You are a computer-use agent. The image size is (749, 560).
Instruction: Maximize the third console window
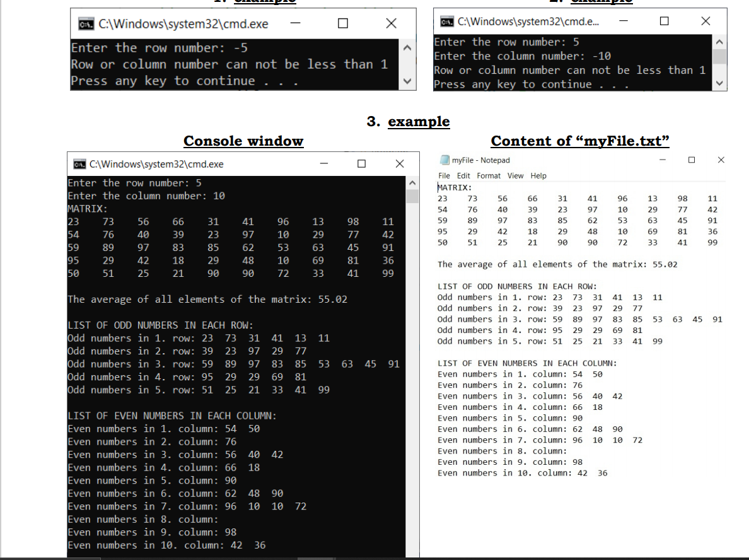361,163
